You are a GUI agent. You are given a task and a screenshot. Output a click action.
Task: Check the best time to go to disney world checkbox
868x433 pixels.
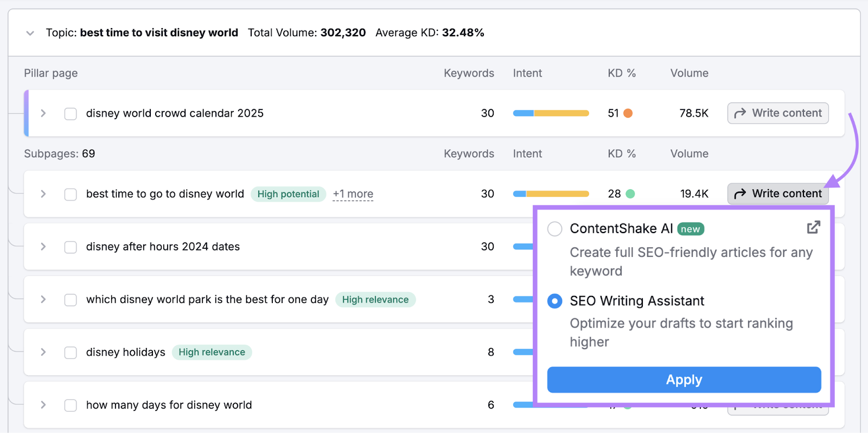(71, 195)
